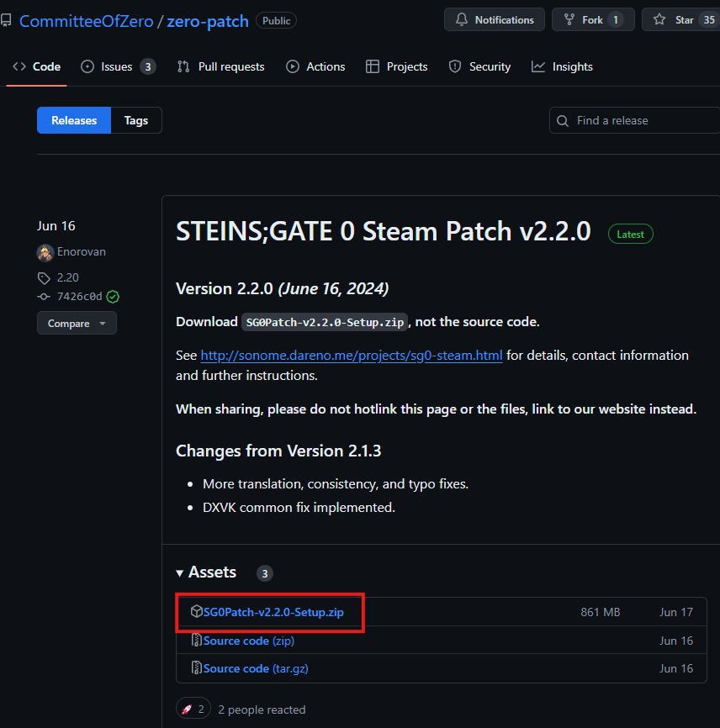Click the file-zip icon beside Source code (zip)
The height and width of the screenshot is (728, 720).
click(197, 641)
